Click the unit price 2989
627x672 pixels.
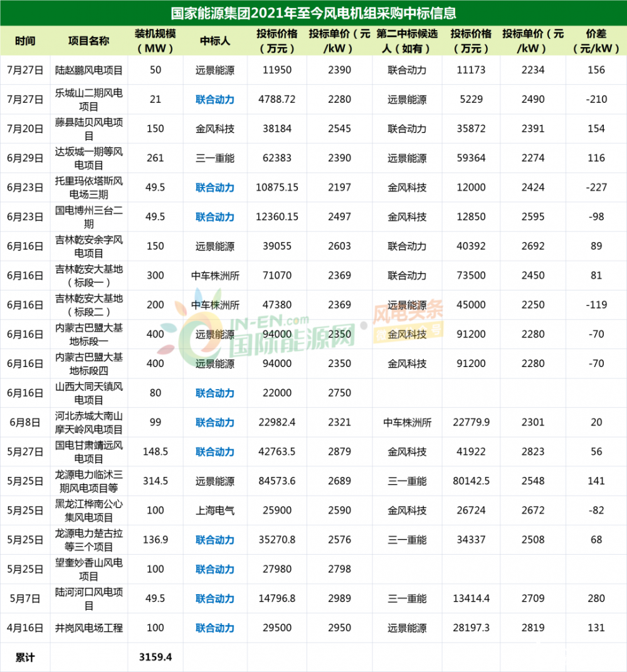coord(340,599)
